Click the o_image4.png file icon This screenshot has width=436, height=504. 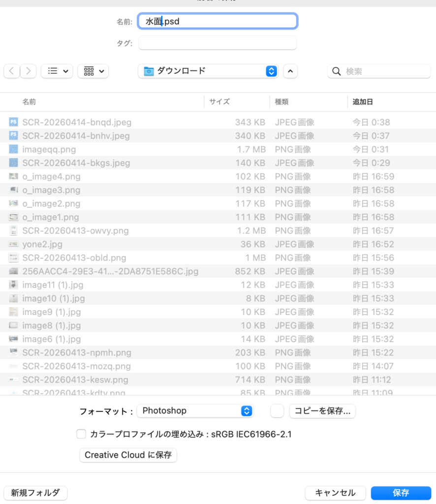(x=14, y=176)
